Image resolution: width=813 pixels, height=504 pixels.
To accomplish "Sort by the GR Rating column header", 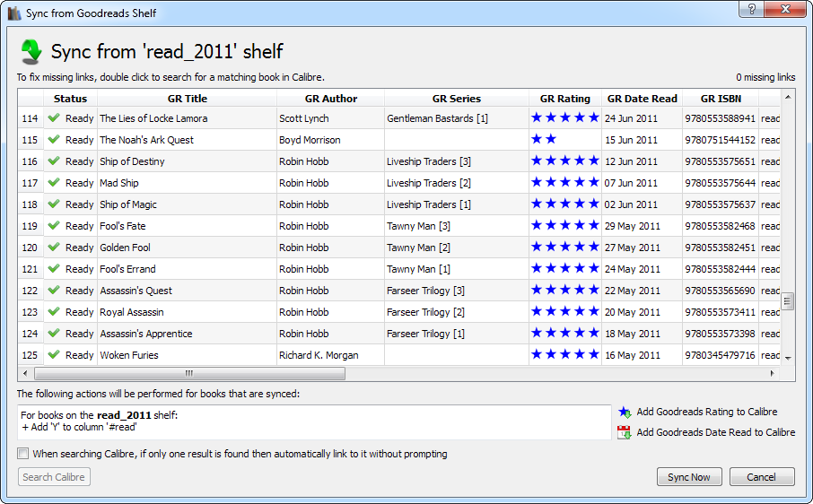I will pyautogui.click(x=565, y=99).
